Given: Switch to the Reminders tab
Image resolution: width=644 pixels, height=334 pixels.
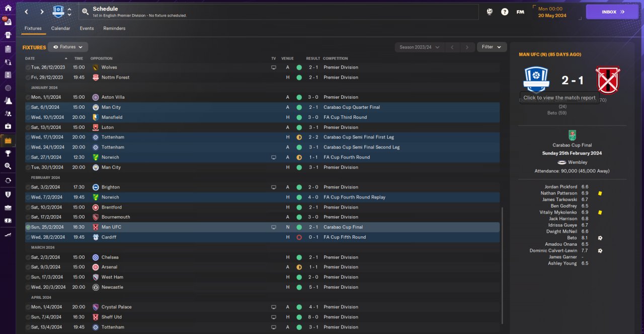Looking at the screenshot, I should pos(114,28).
